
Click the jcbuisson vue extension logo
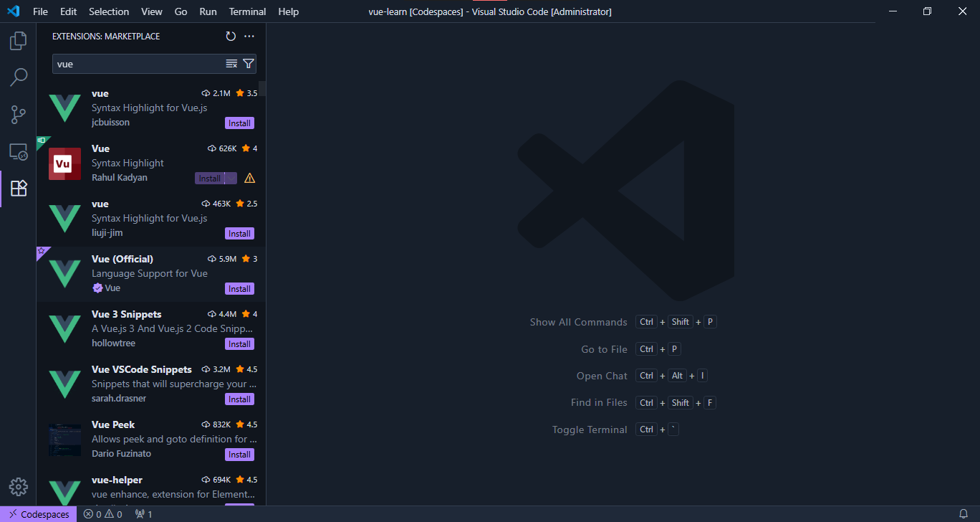pyautogui.click(x=64, y=108)
